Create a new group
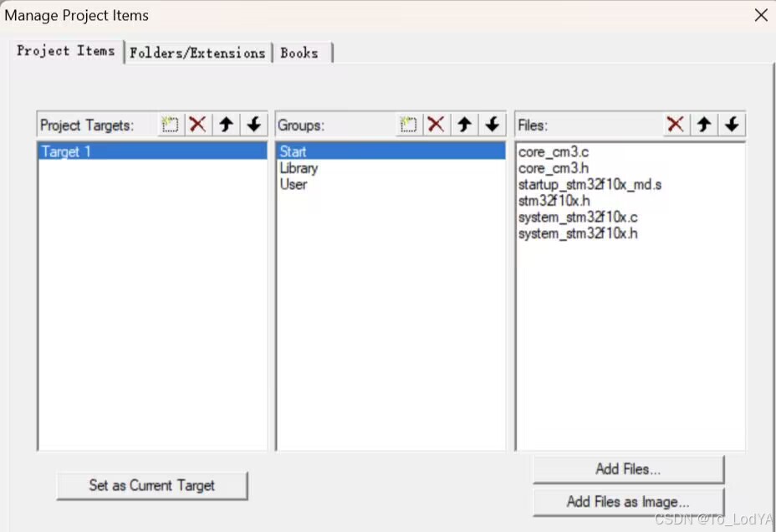 [x=408, y=124]
